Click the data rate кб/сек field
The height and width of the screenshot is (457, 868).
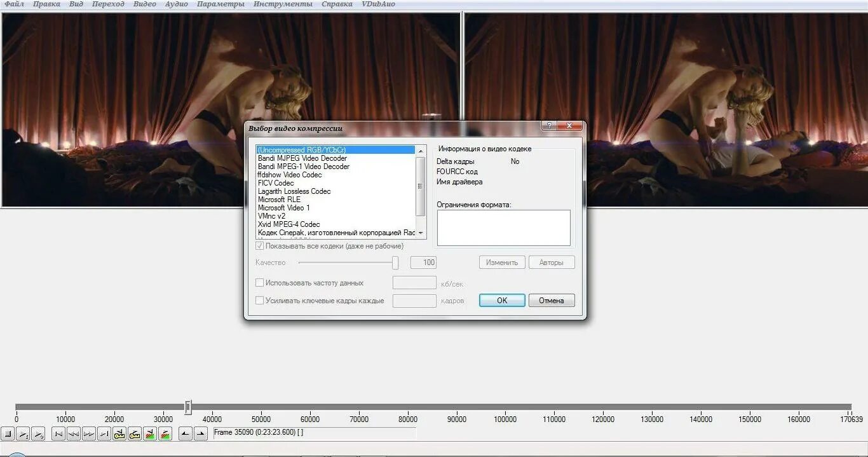pos(414,283)
